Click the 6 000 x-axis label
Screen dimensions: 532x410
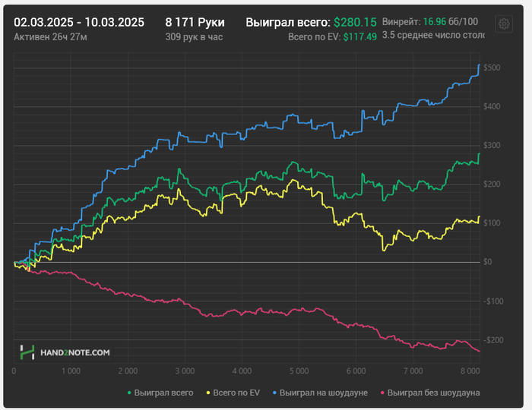point(356,371)
